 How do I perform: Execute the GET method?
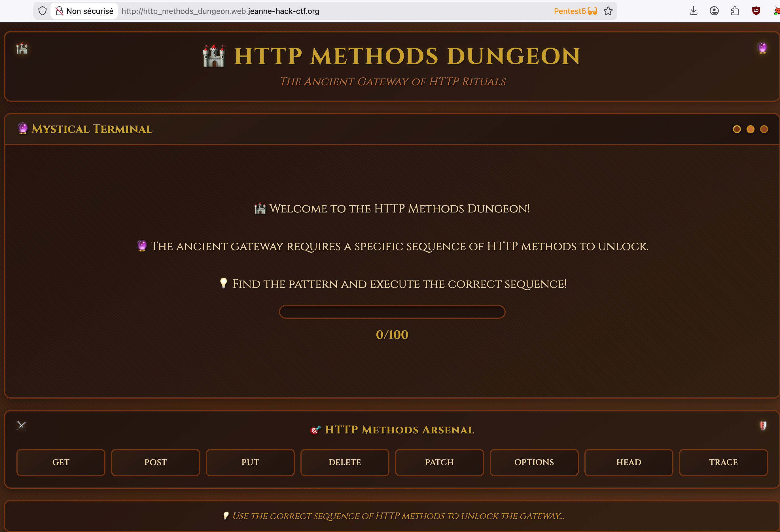pyautogui.click(x=61, y=462)
